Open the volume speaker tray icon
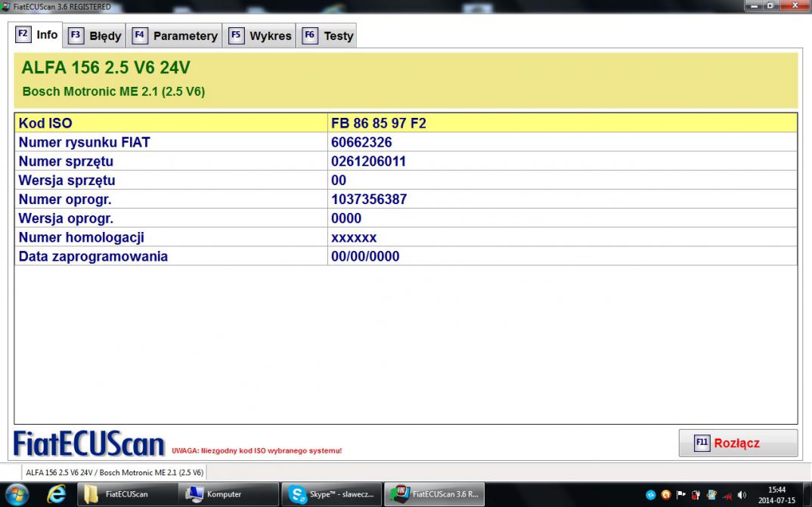 pos(742,495)
